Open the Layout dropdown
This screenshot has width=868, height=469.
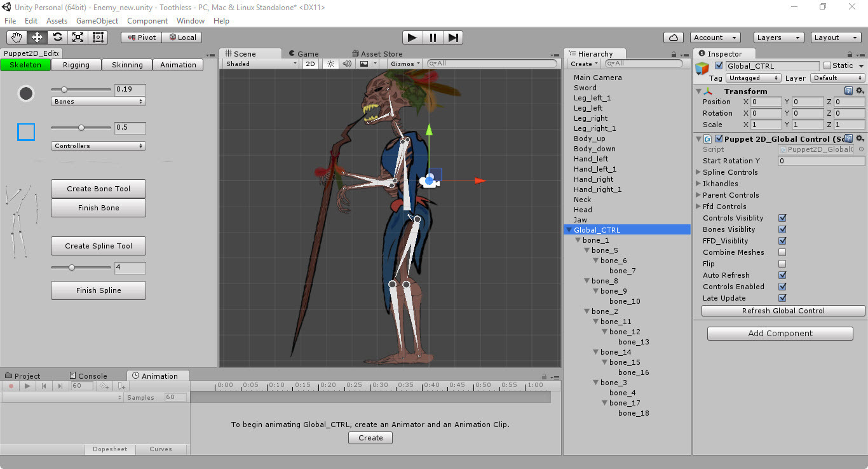(x=836, y=37)
